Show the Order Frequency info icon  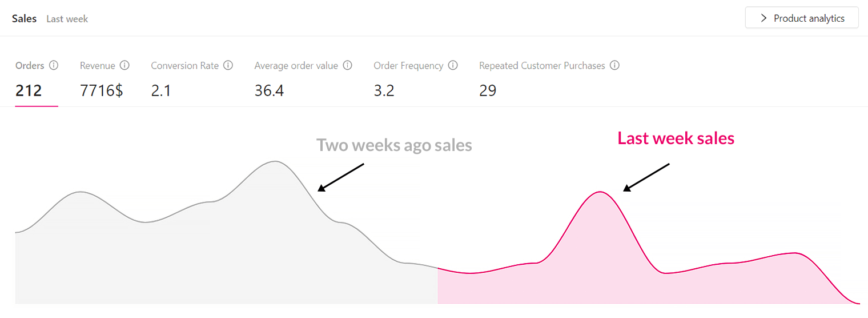(453, 65)
